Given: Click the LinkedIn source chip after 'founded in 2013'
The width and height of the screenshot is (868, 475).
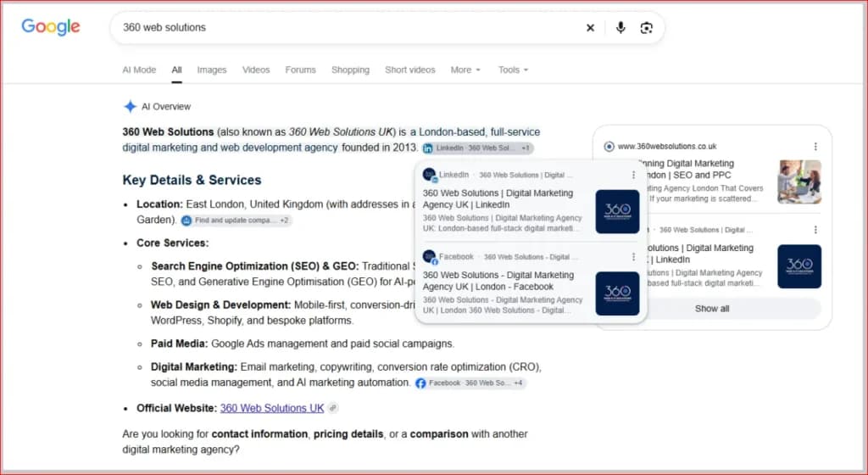Looking at the screenshot, I should (x=478, y=148).
